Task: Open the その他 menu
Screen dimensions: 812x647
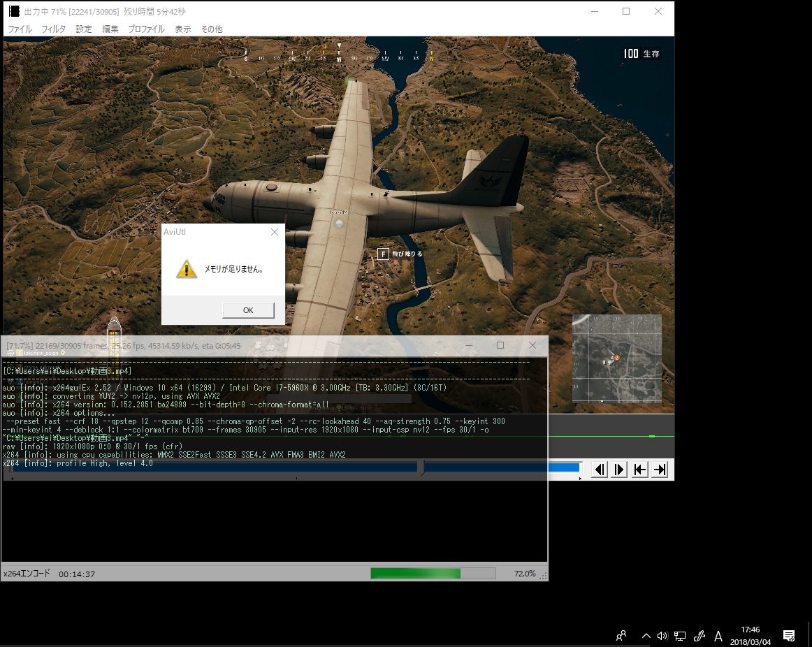Action: (211, 29)
